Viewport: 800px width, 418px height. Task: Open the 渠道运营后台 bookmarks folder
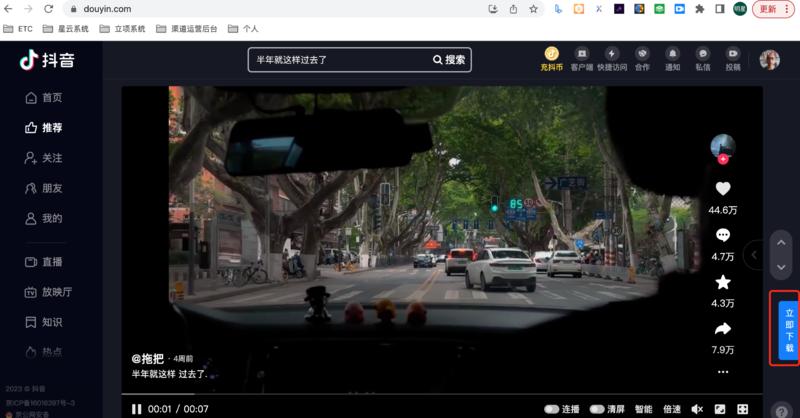[x=186, y=29]
